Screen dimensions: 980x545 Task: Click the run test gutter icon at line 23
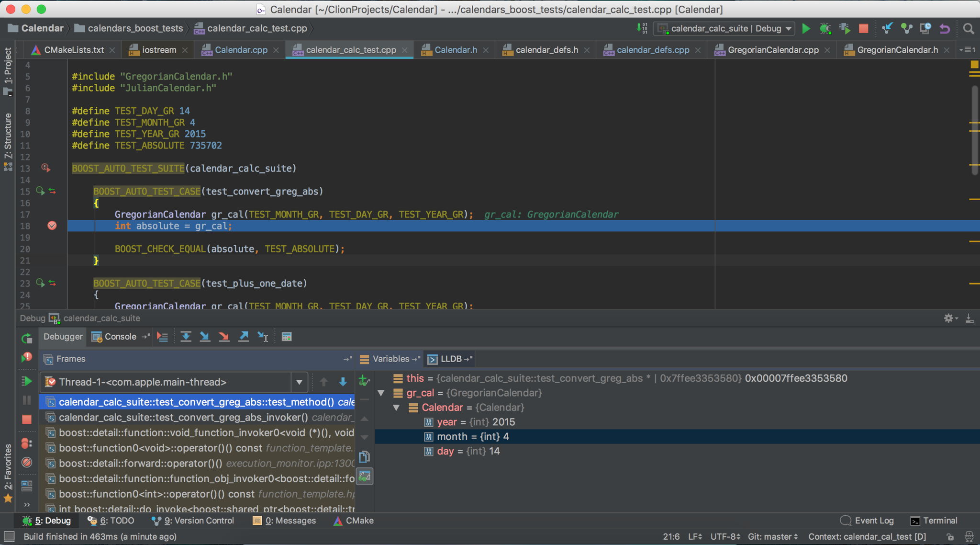pyautogui.click(x=40, y=283)
